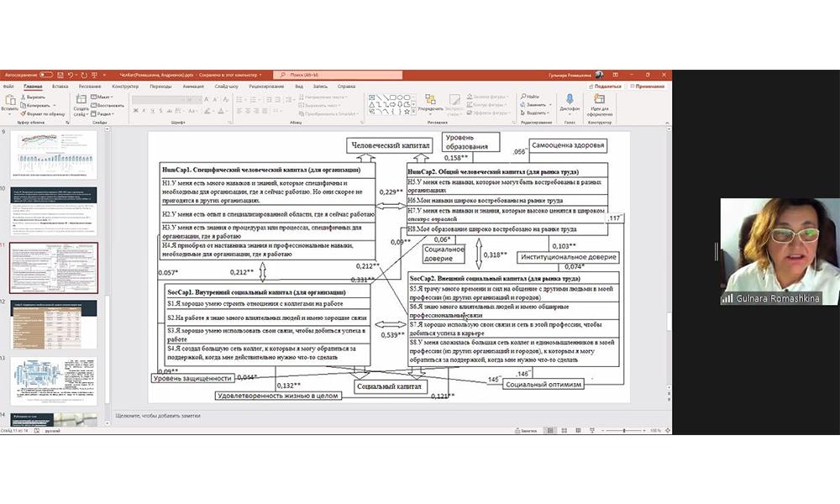Click the font color button
This screenshot has width=840, height=504.
221,111
